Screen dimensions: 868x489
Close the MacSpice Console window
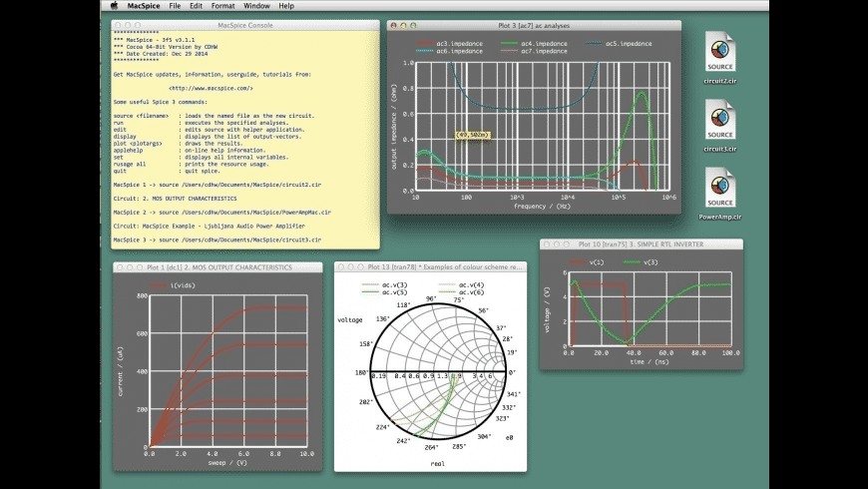[118, 25]
